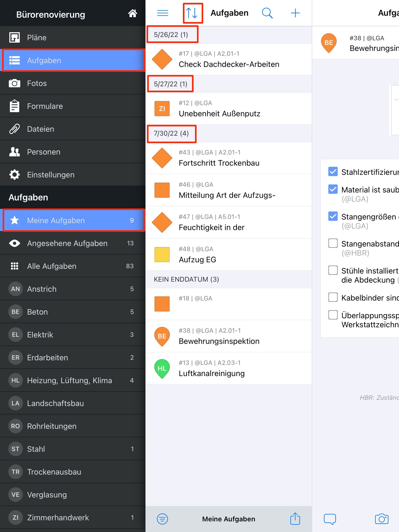Open search with the magnifier icon
Viewport: 399px width, 532px height.
267,13
